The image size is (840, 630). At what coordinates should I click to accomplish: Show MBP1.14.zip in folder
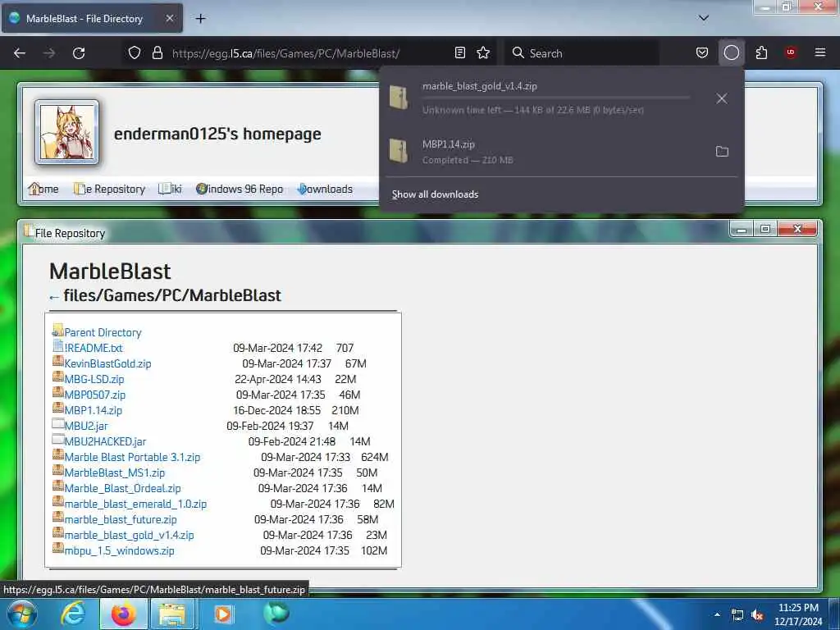722,152
